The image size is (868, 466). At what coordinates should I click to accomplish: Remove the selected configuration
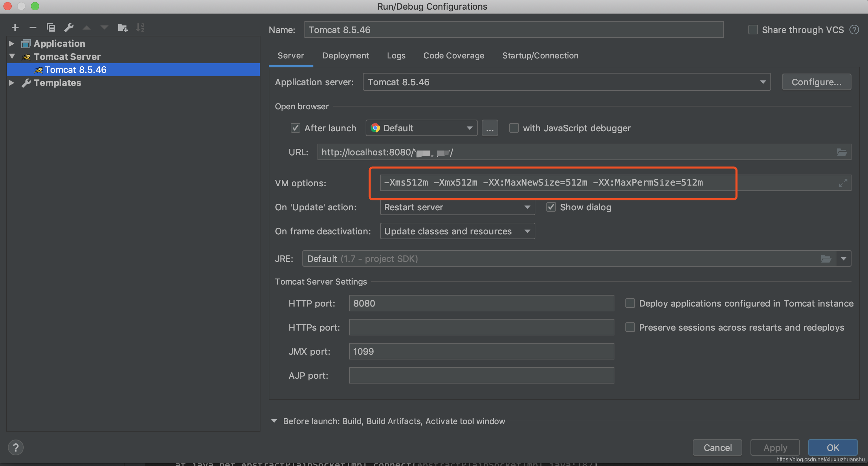33,27
